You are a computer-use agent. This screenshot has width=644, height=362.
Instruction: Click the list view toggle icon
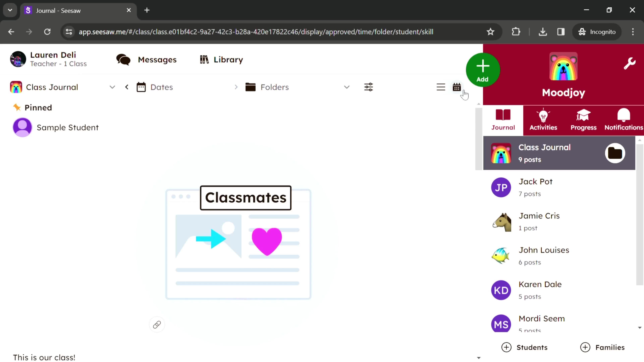pos(441,87)
